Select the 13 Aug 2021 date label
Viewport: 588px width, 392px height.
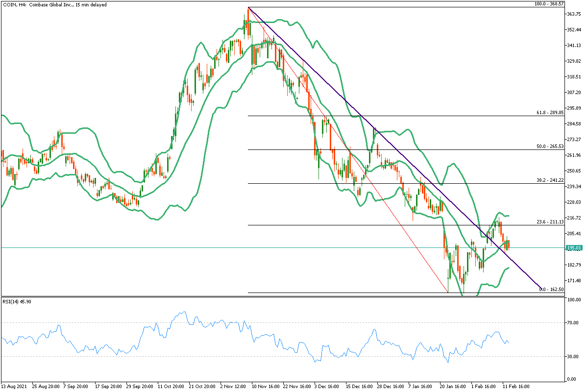pyautogui.click(x=15, y=386)
